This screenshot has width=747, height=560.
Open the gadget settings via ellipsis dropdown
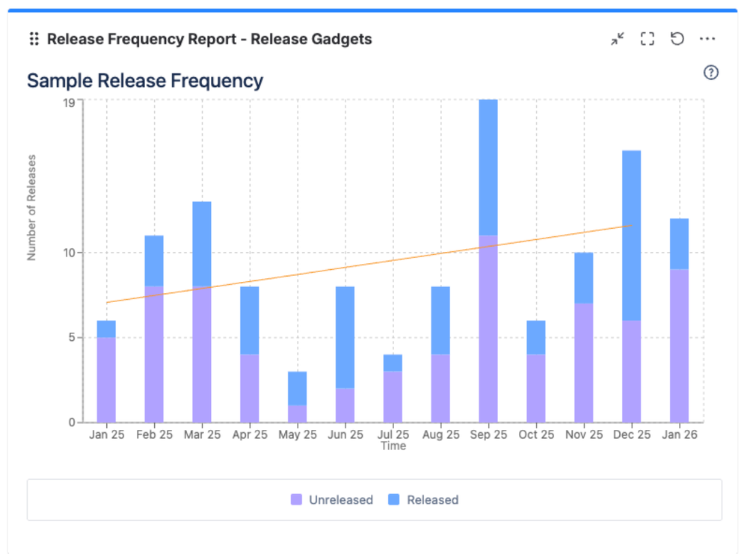coord(707,39)
